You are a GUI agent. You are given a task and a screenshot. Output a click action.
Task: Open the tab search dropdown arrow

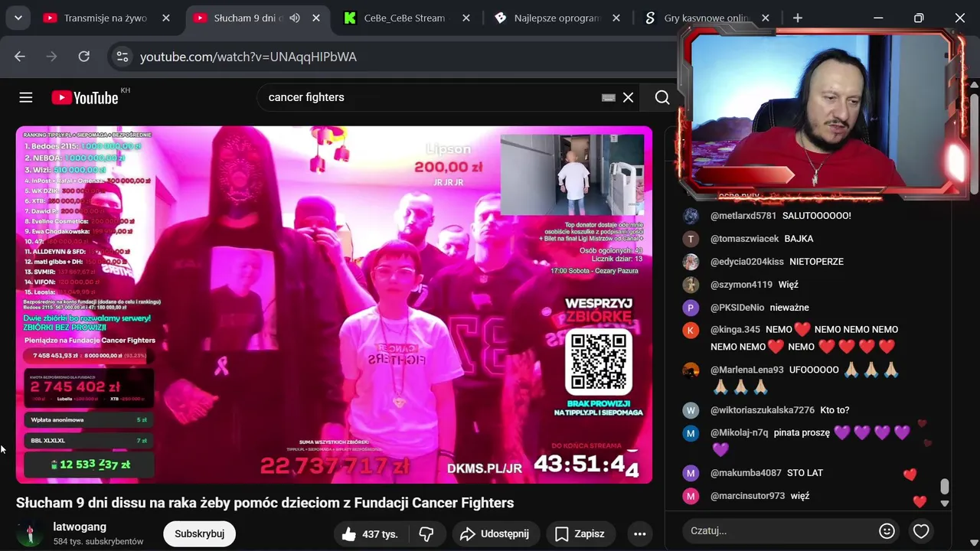[18, 18]
